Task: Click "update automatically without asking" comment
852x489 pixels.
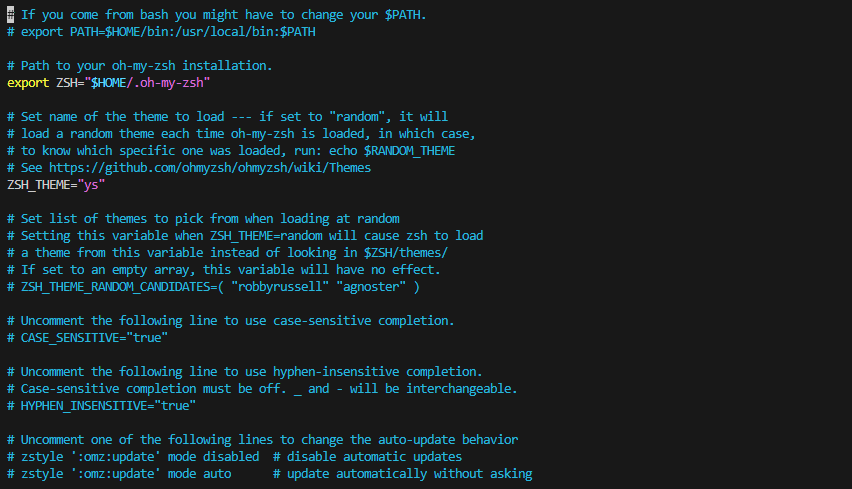Action: click(409, 473)
